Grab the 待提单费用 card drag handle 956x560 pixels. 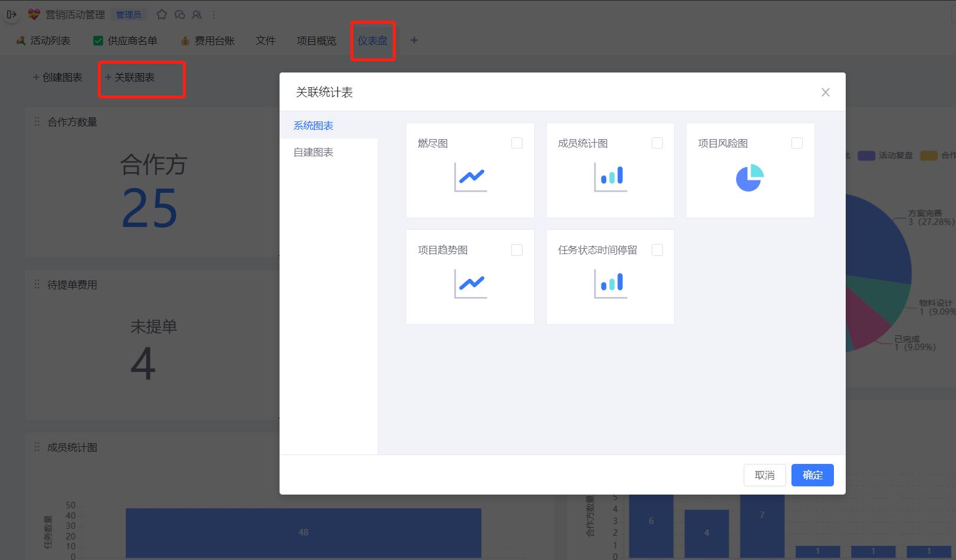tap(37, 284)
